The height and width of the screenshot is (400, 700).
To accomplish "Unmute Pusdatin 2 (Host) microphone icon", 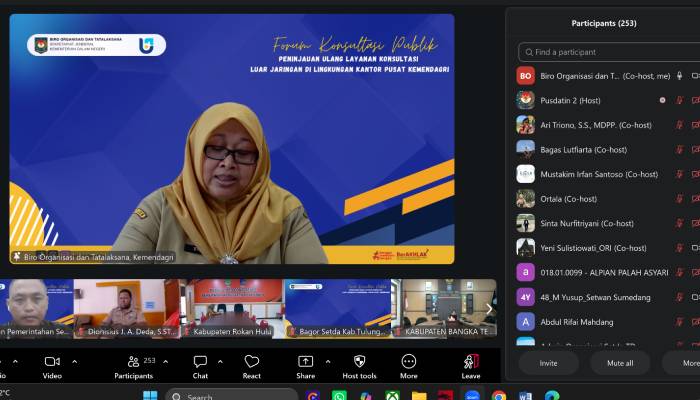I will (679, 100).
